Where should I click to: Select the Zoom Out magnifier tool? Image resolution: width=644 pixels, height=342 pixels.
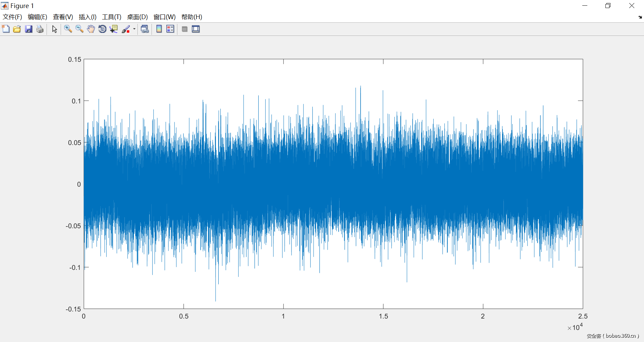[x=79, y=29]
